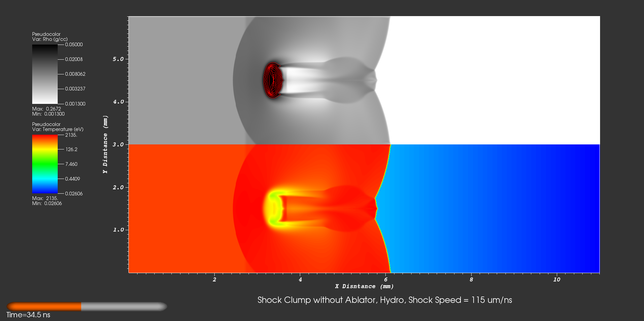The image size is (644, 321).
Task: Select the Time=34.5 ns label
Action: 28,315
